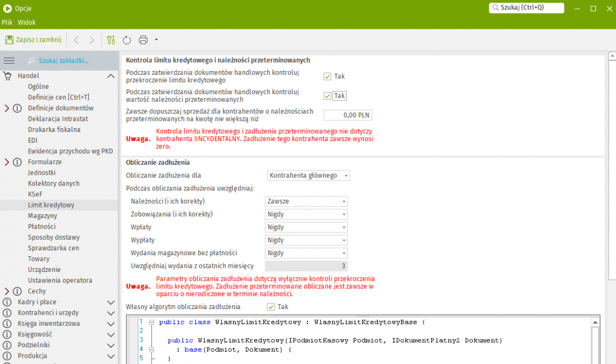Go forward with the right arrow icon
616x364 pixels.
click(92, 40)
